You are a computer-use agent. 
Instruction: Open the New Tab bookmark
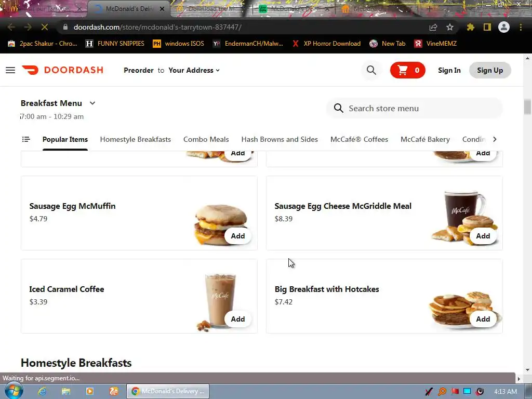388,44
